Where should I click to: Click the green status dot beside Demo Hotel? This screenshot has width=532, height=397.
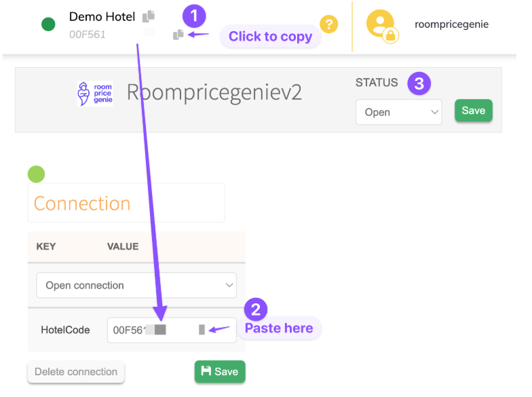(x=48, y=24)
